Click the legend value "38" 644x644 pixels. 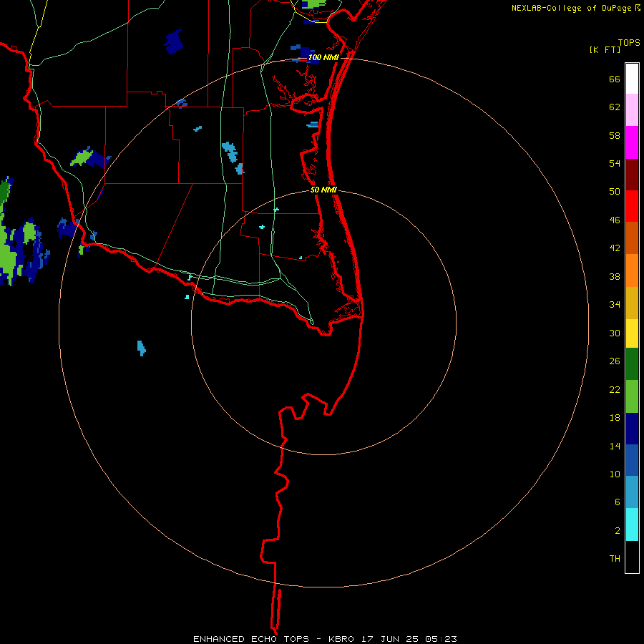(x=615, y=277)
